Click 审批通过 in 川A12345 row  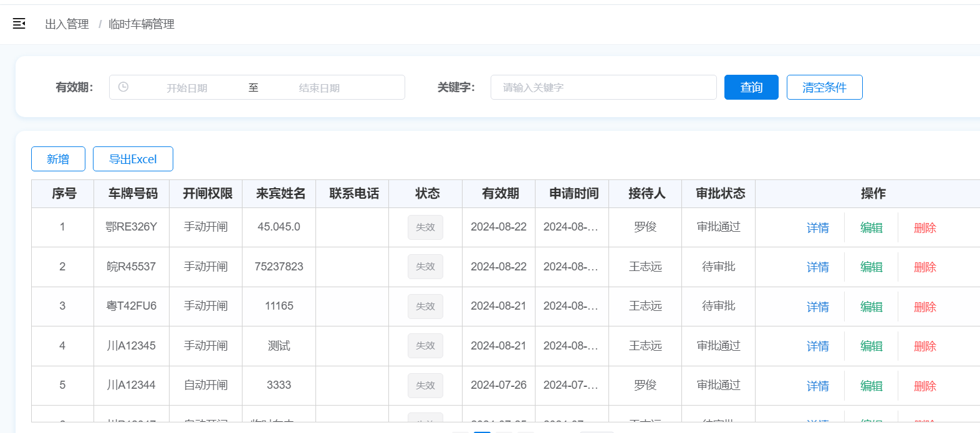coord(718,346)
